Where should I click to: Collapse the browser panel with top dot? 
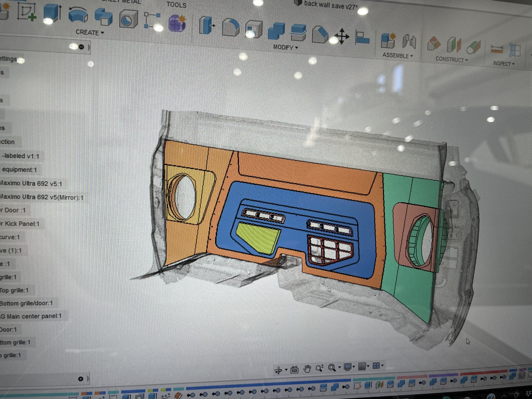[81, 47]
